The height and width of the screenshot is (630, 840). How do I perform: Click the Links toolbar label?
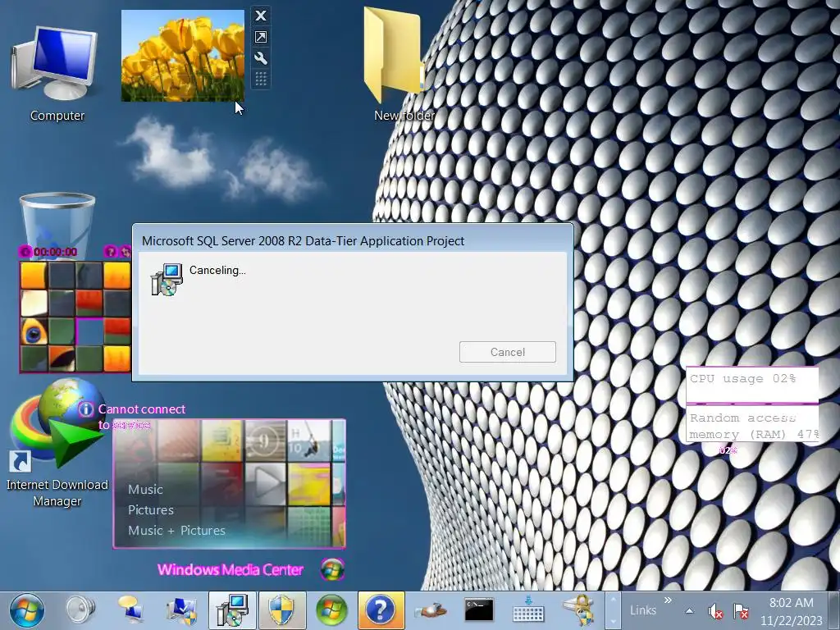coord(643,610)
